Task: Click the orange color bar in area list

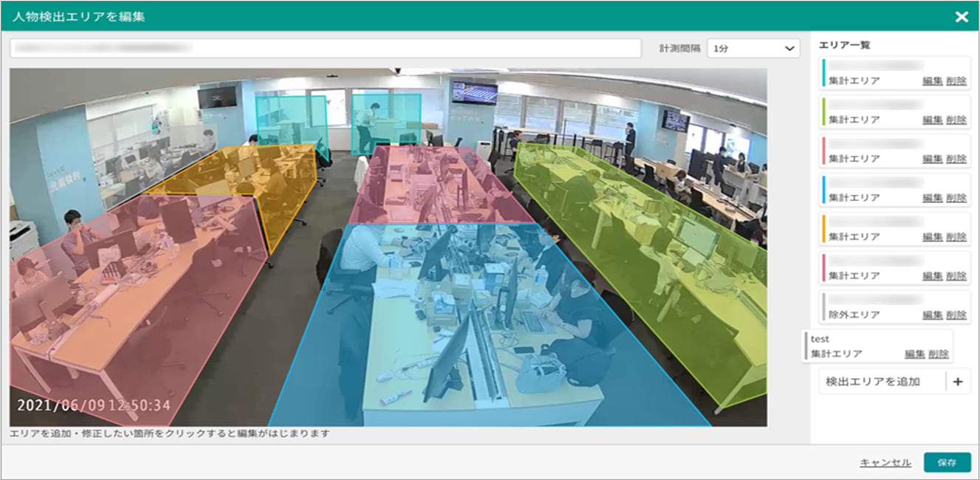Action: 823,230
